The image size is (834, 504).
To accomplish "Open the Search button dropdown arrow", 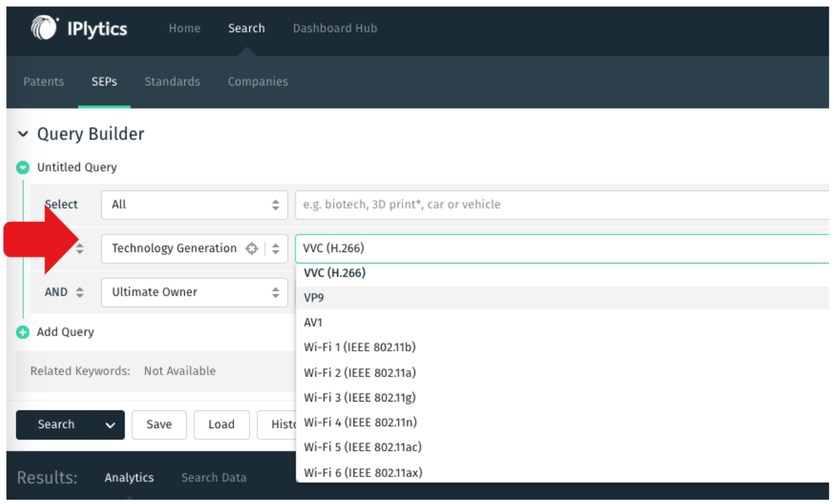I will [111, 425].
